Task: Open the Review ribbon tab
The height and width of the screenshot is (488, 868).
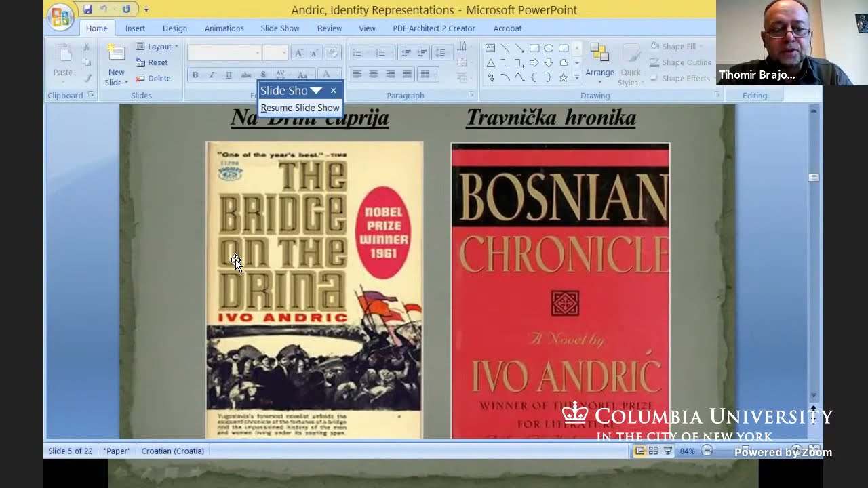Action: 329,28
